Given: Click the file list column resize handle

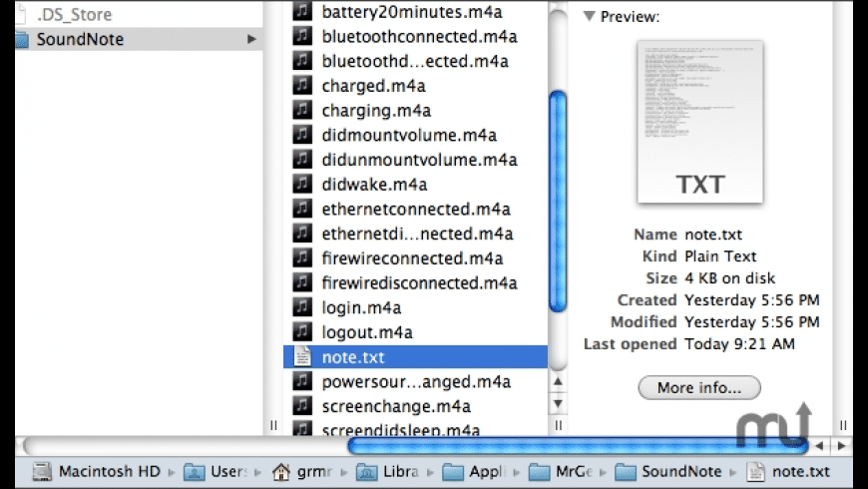Looking at the screenshot, I should [558, 425].
